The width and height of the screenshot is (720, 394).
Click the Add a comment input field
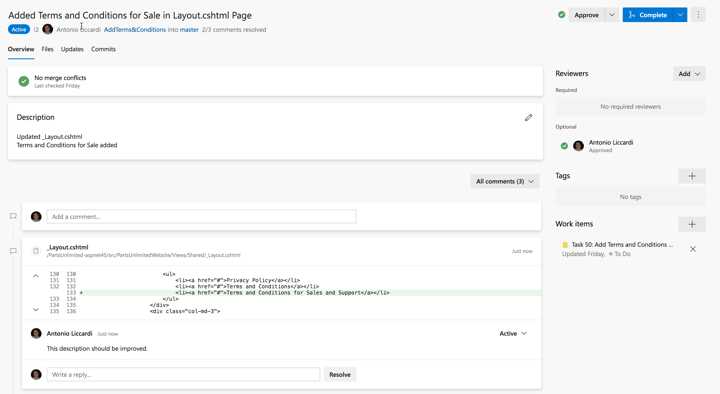[x=201, y=216]
